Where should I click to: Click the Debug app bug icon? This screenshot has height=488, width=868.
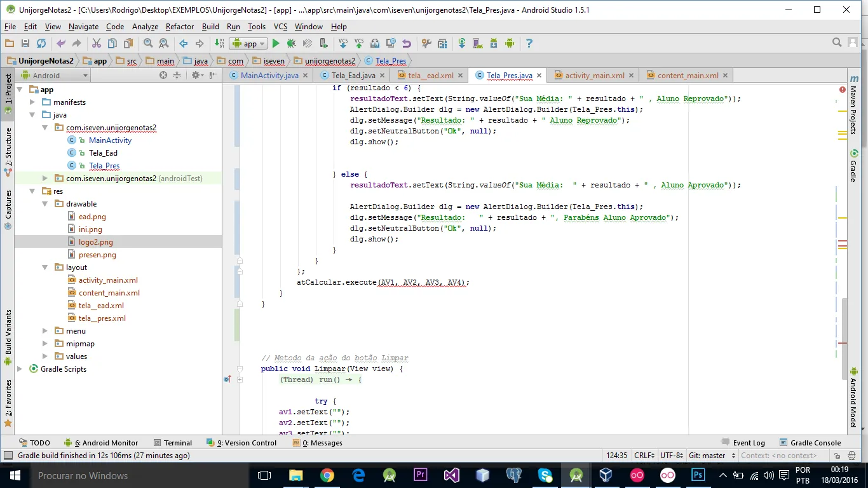(x=291, y=43)
